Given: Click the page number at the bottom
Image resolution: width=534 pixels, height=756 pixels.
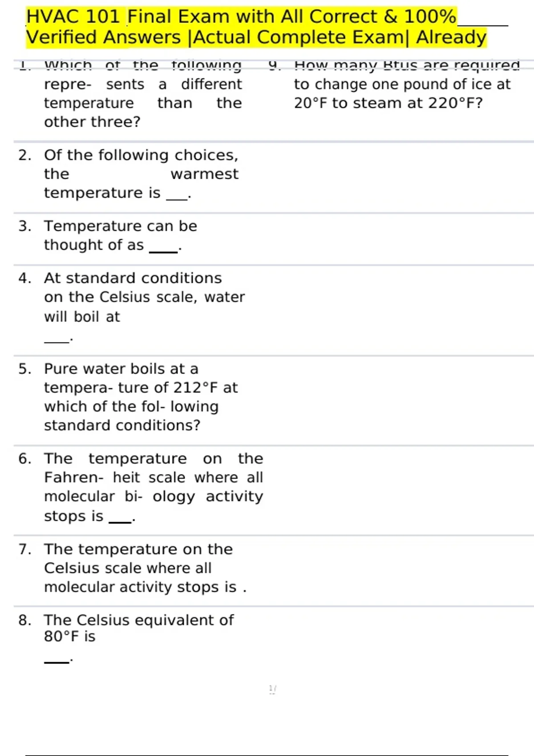Looking at the screenshot, I should click(x=272, y=689).
